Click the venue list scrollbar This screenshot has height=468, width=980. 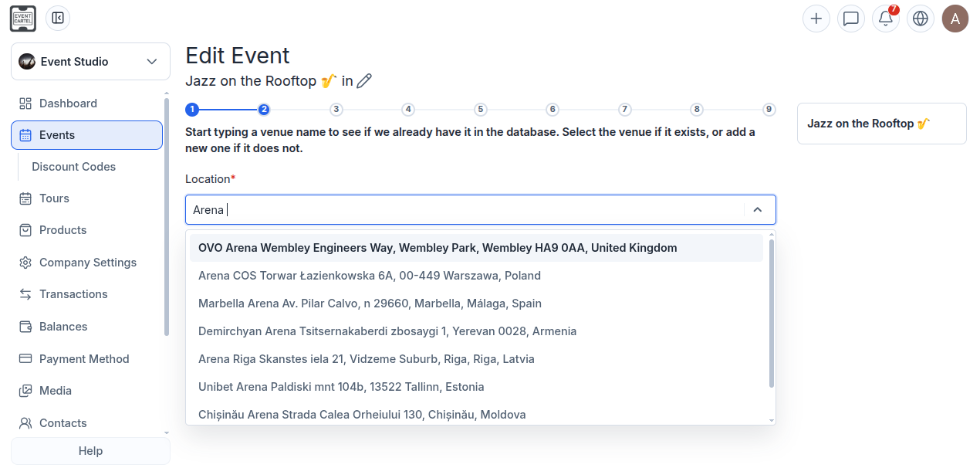tap(772, 314)
